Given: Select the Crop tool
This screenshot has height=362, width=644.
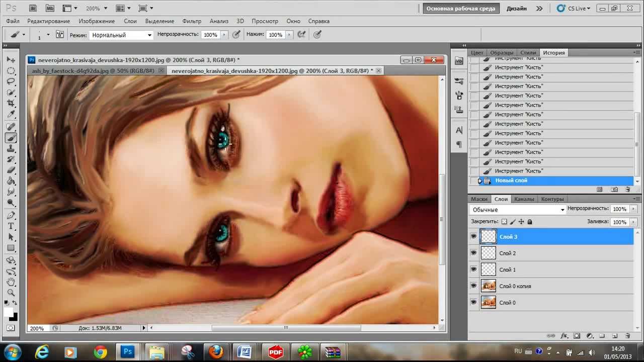Looking at the screenshot, I should click(x=11, y=104).
